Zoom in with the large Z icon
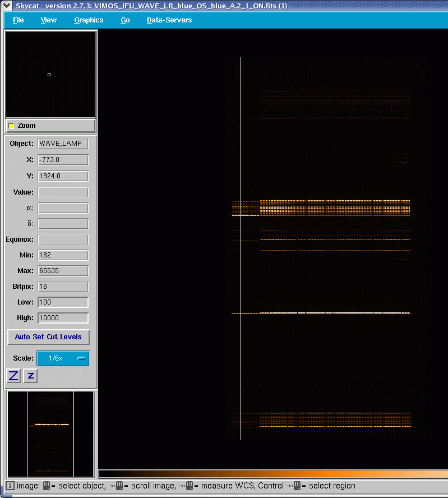This screenshot has width=448, height=498. coord(13,376)
